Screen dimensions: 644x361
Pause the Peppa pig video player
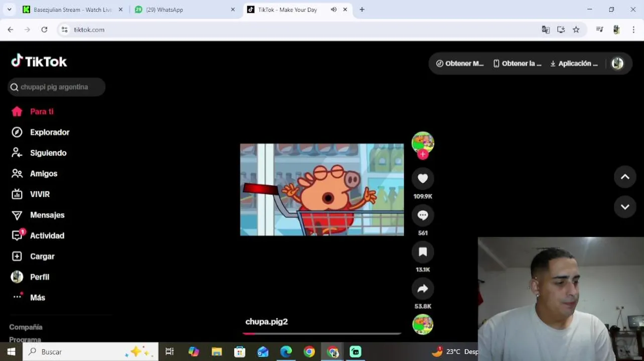coord(322,190)
